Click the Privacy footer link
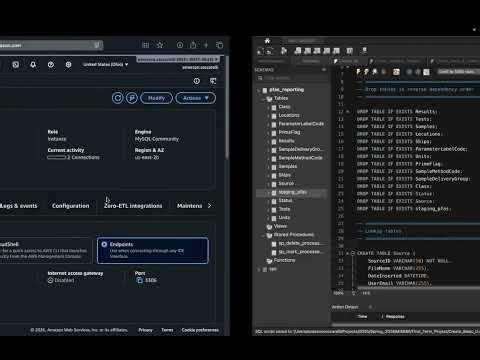 [145, 330]
